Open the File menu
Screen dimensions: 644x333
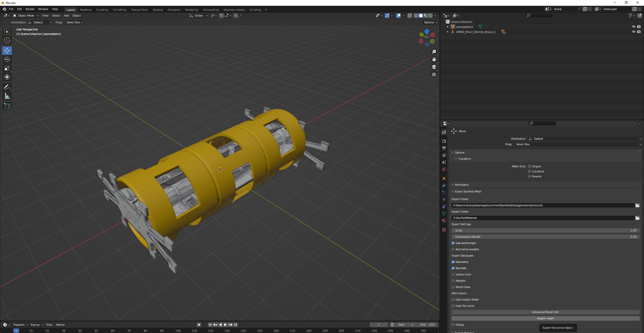pos(11,9)
